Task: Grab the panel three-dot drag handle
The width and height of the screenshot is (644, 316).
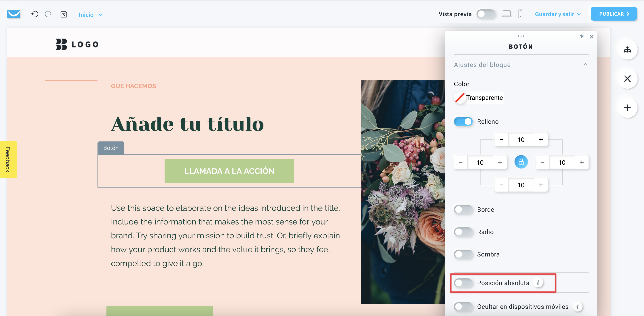Action: click(x=521, y=36)
